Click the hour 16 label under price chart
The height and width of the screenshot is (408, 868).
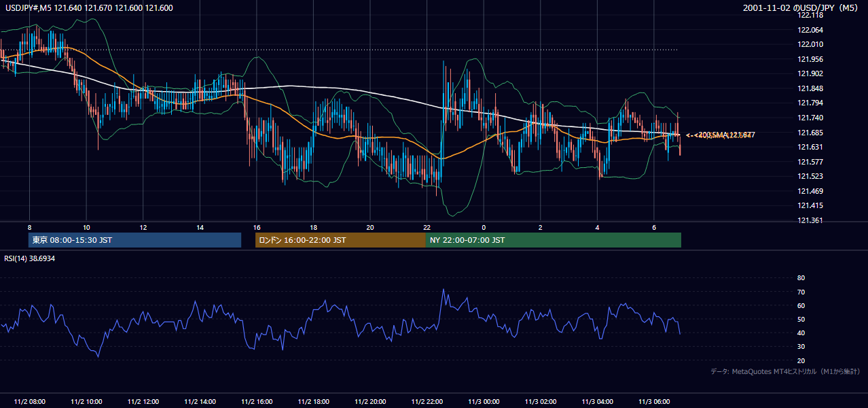click(x=257, y=227)
